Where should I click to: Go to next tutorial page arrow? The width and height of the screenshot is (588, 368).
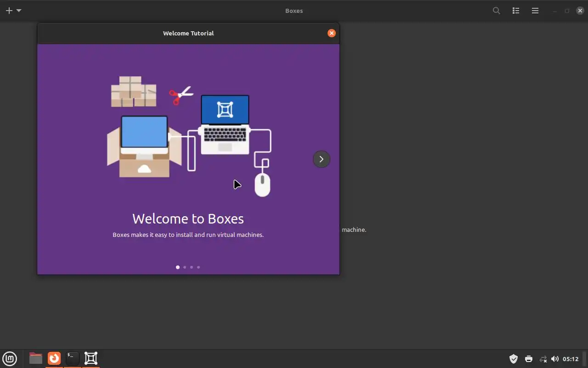point(322,159)
